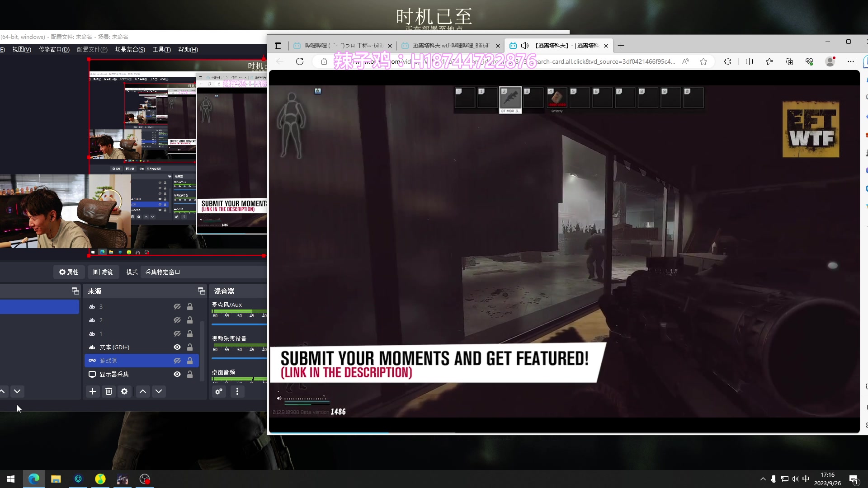
Task: Show the hidden source named 3
Action: [x=177, y=306]
